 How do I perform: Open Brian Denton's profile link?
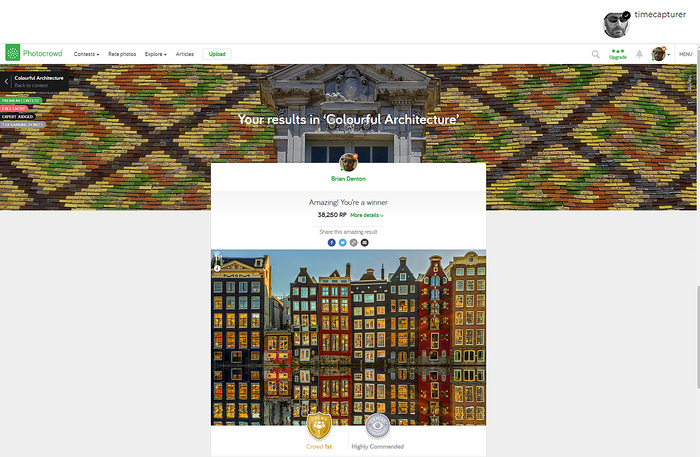tap(348, 179)
